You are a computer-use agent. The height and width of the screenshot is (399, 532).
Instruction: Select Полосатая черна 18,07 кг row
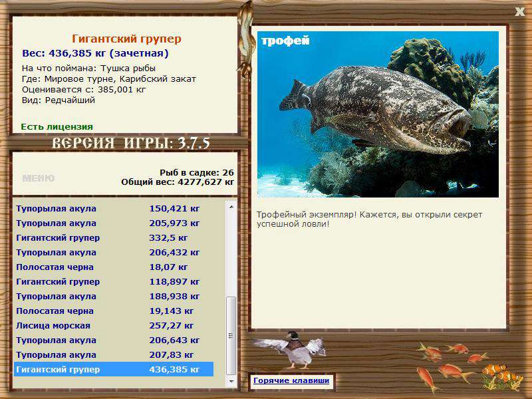click(114, 267)
